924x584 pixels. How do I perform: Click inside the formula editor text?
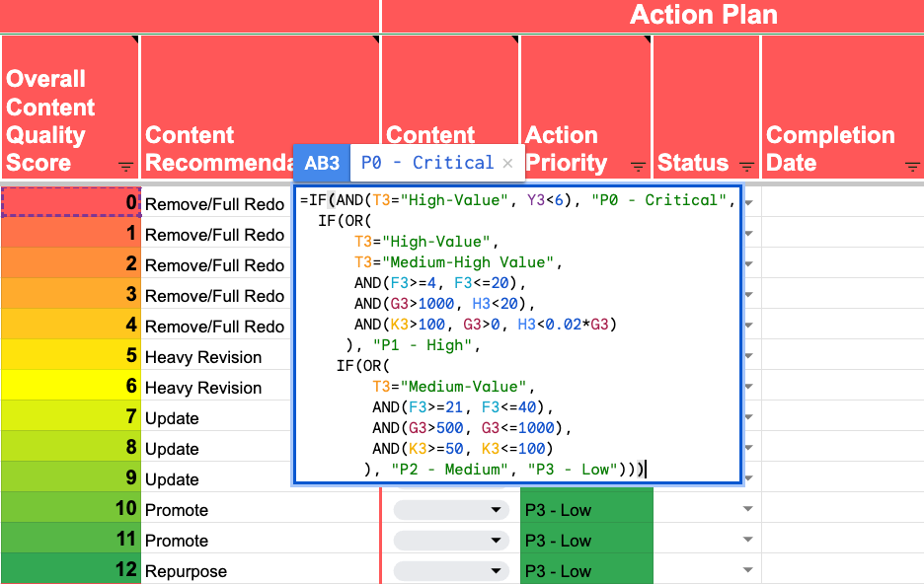point(517,334)
